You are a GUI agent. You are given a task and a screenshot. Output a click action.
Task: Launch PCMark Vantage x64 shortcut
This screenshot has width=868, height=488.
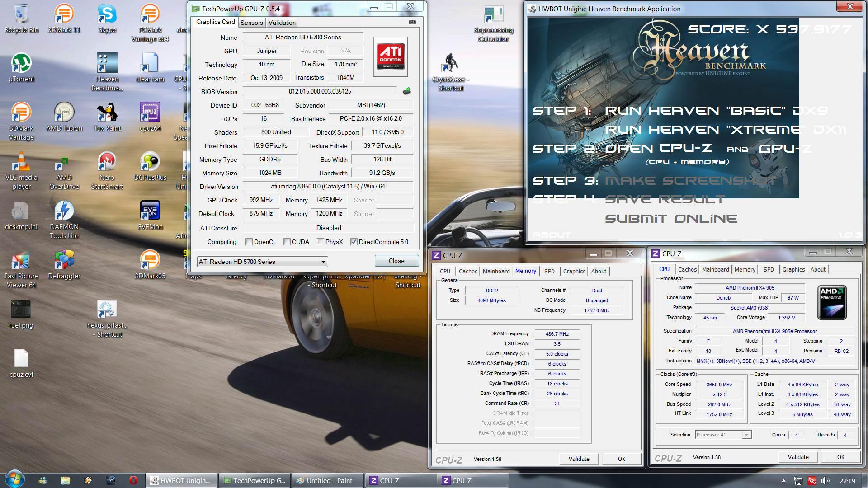tap(150, 23)
